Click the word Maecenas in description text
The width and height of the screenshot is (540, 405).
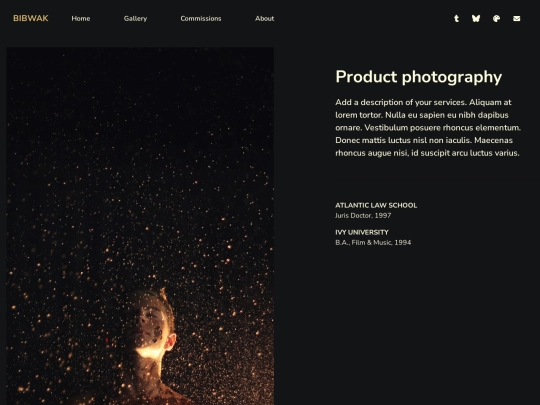tap(493, 140)
